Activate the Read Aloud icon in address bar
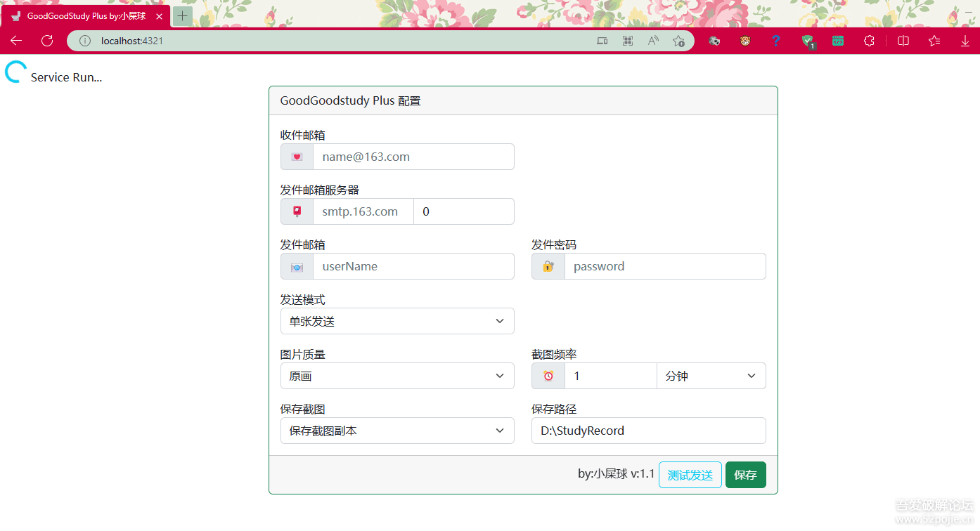The width and height of the screenshot is (980, 531). coord(653,41)
